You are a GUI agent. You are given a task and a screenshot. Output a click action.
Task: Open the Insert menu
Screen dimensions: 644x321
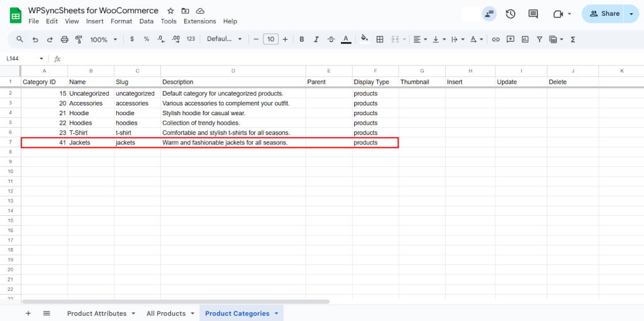[x=95, y=21]
